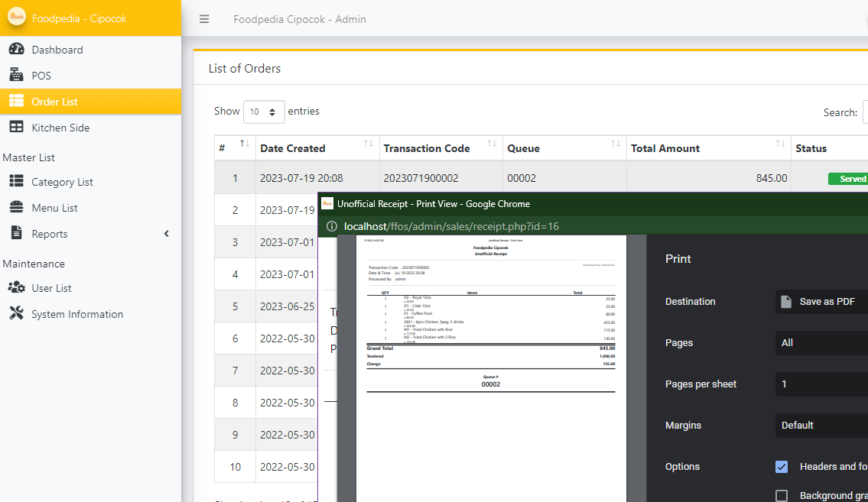This screenshot has width=868, height=502.
Task: Open the Show entries count dropdown
Action: coord(264,112)
